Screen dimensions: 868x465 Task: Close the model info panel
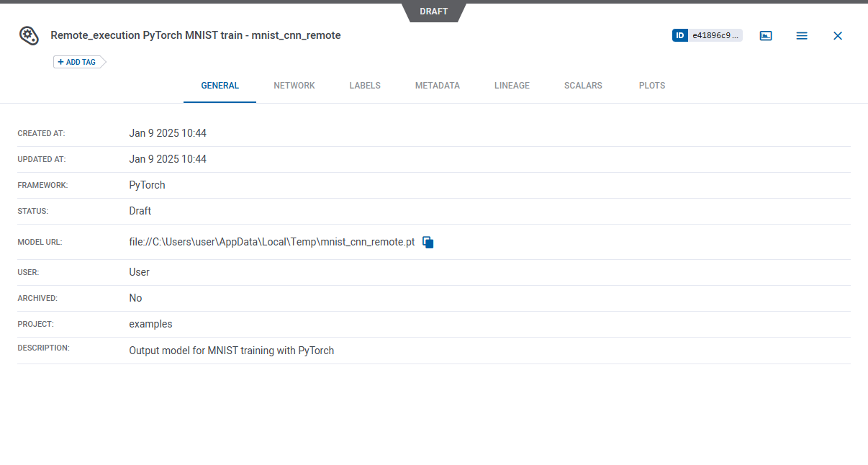838,35
